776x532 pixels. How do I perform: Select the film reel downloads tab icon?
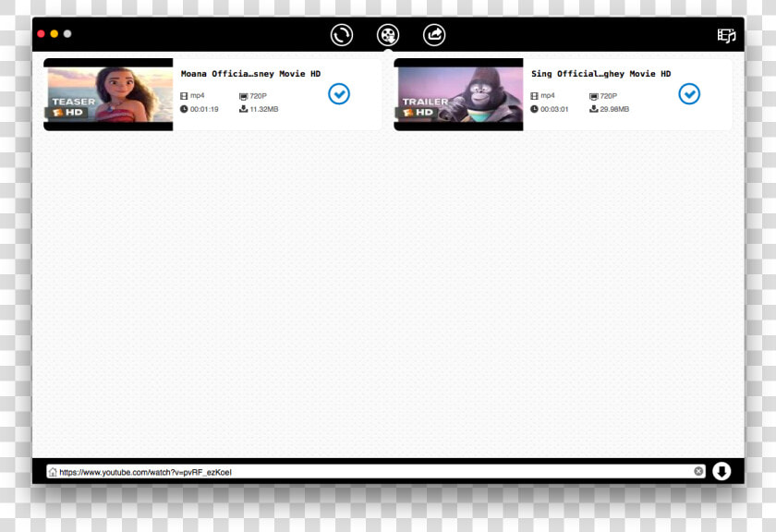coord(387,35)
